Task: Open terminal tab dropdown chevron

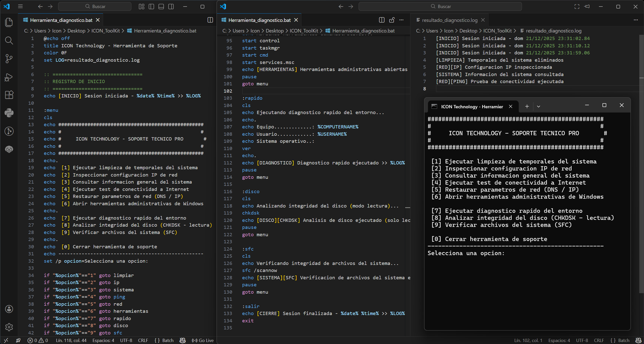Action: (539, 106)
